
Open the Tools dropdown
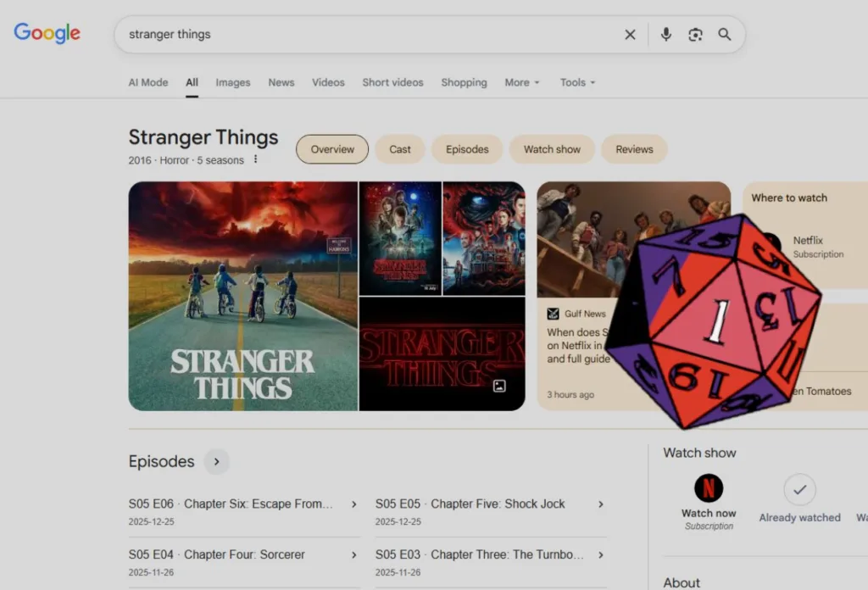pyautogui.click(x=577, y=82)
